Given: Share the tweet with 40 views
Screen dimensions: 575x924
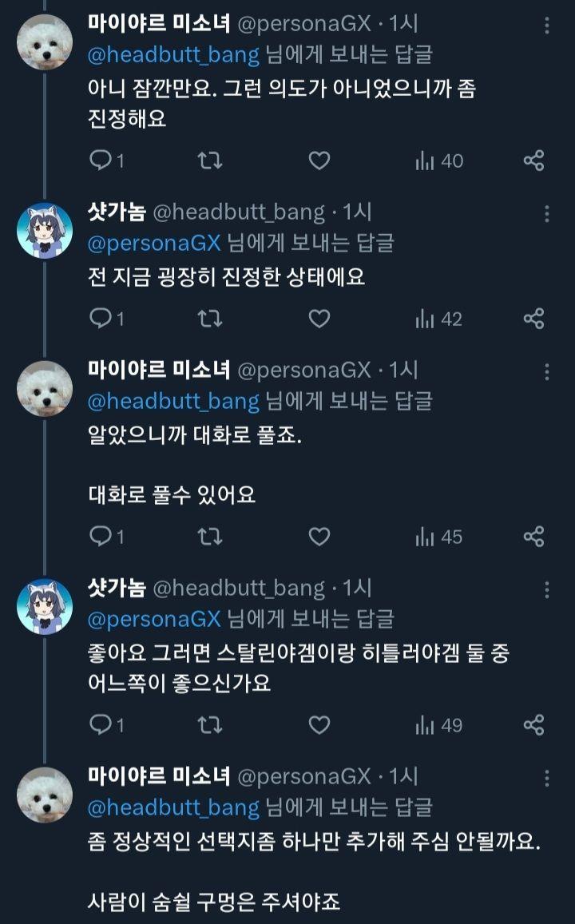Looking at the screenshot, I should [533, 161].
